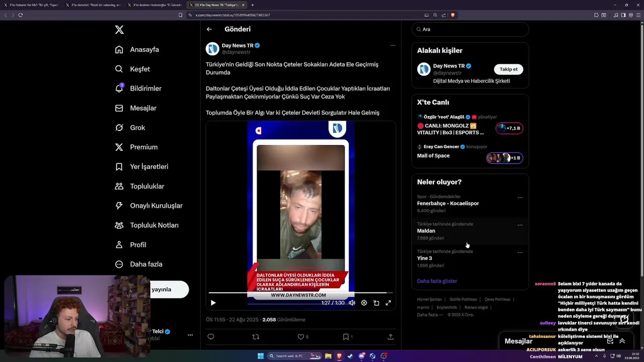Open the post's three-dot more menu
This screenshot has height=362, width=644.
pos(392,45)
